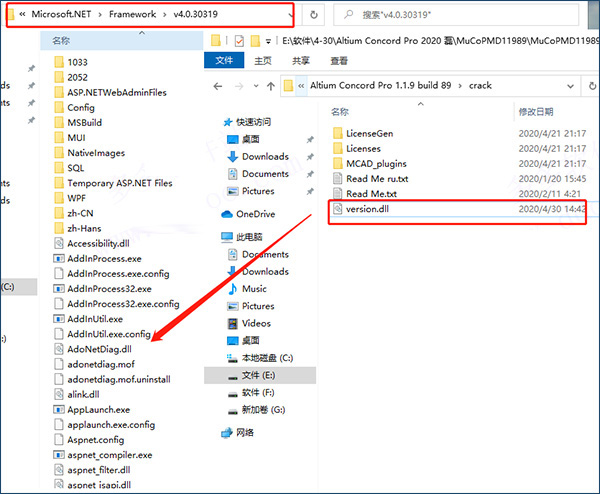Select the SQL folder
This screenshot has height=494, width=600.
click(x=69, y=168)
